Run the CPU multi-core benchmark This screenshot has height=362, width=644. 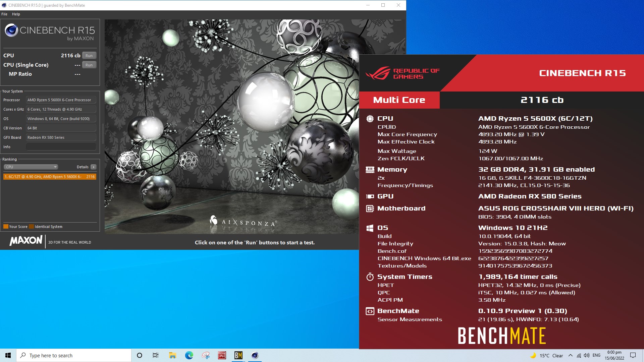coord(89,56)
